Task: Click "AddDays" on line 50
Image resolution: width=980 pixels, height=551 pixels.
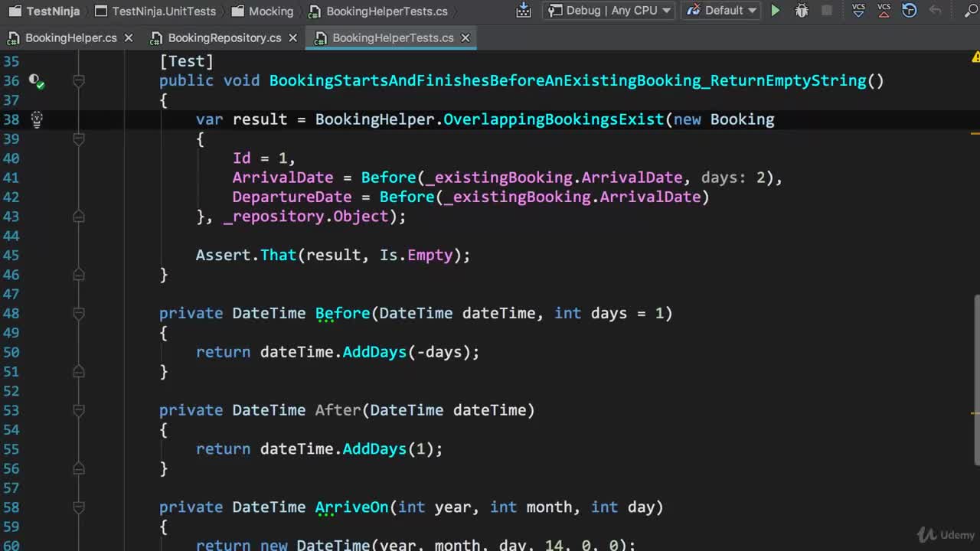Action: click(374, 352)
